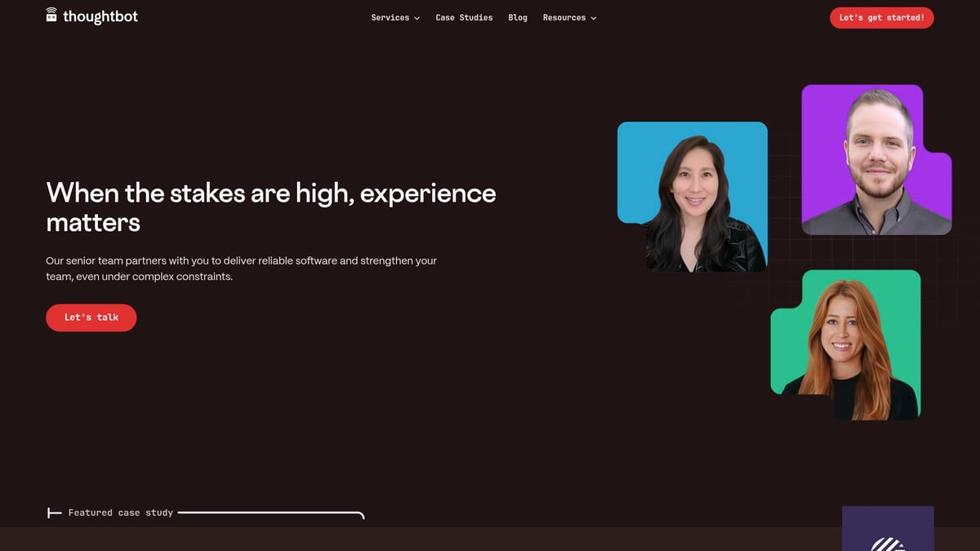
Task: Click the hero headline about high stakes
Action: [269, 206]
